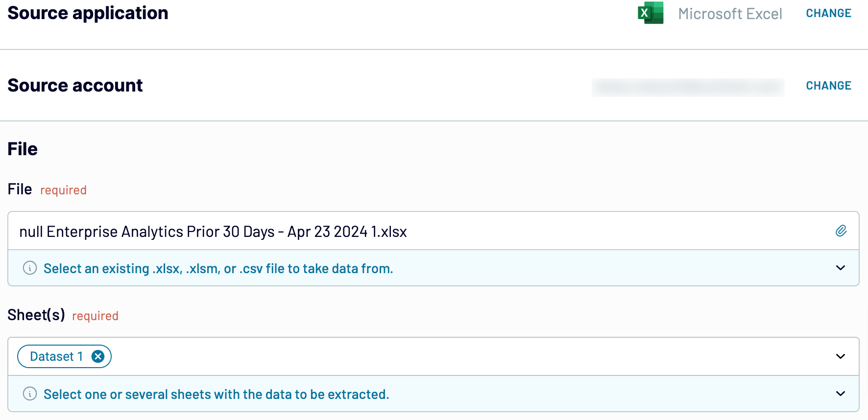Change the source account
Image resolution: width=868 pixels, height=420 pixels.
point(829,86)
